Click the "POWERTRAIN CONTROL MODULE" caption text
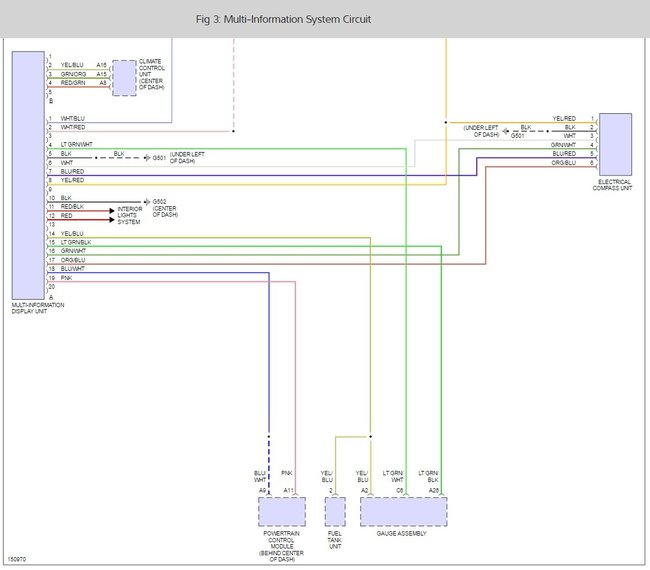This screenshot has width=650, height=570. coord(281,540)
